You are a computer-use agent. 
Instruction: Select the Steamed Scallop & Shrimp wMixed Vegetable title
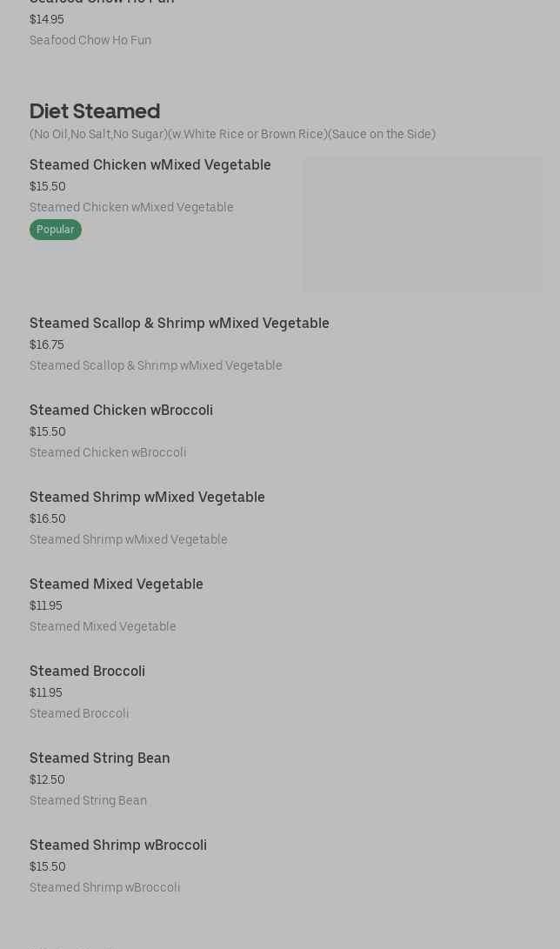(x=179, y=324)
